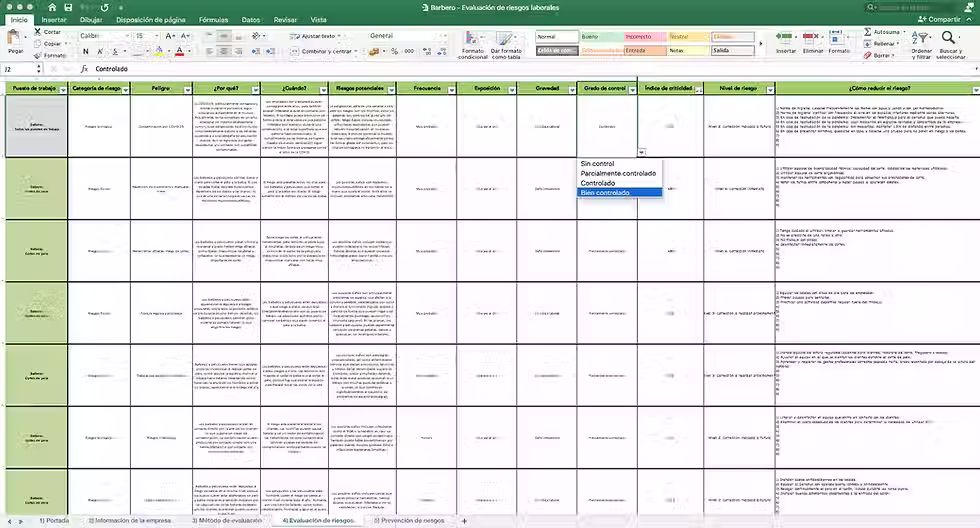Viewport: 980px width, 528px height.
Task: Toggle Ajustar texto wrap
Action: [316, 36]
